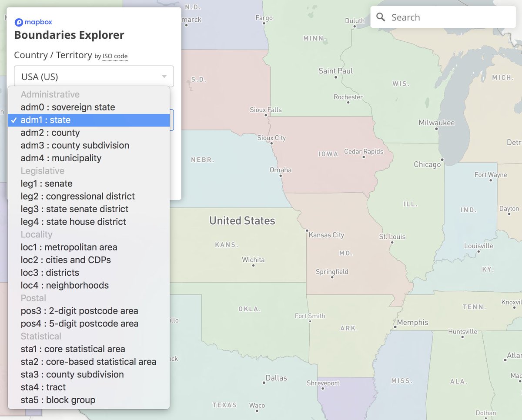Choose loc4 : neighborhoods option

tap(89, 285)
